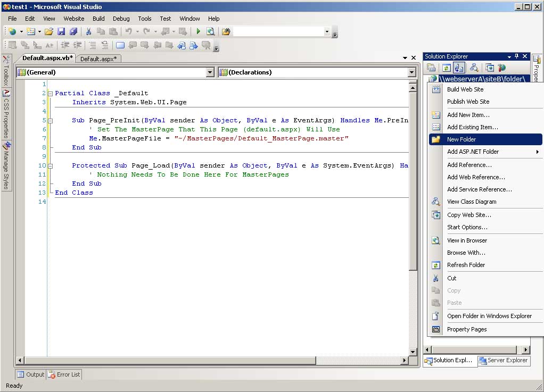Viewport: 544px width, 392px height.
Task: Uncomment the selected lines icon
Action: [x=104, y=45]
